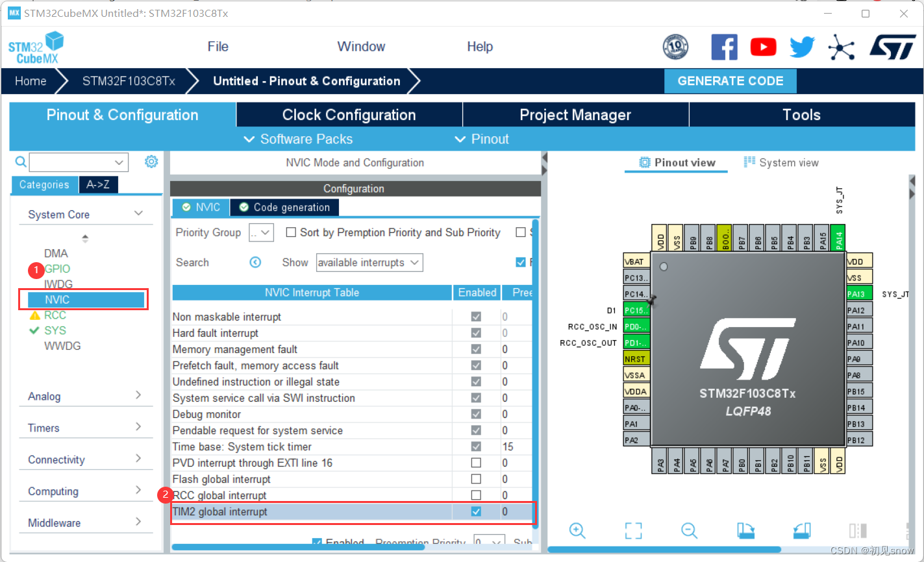This screenshot has height=562, width=924.
Task: Collapse the System Core category
Action: [x=138, y=214]
